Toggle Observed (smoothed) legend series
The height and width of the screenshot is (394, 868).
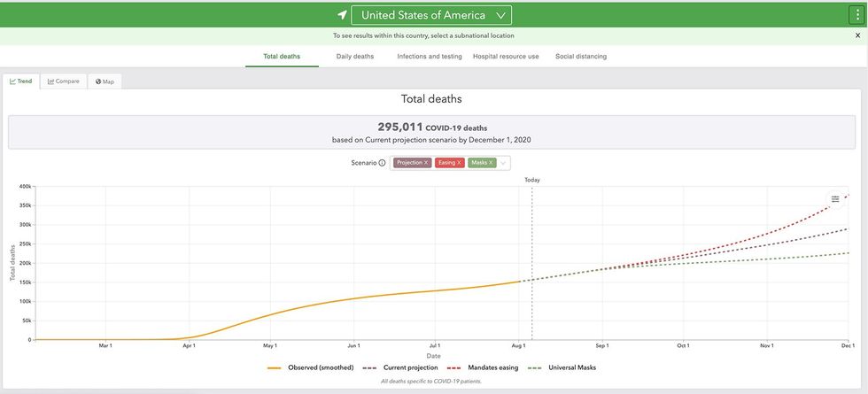(311, 367)
